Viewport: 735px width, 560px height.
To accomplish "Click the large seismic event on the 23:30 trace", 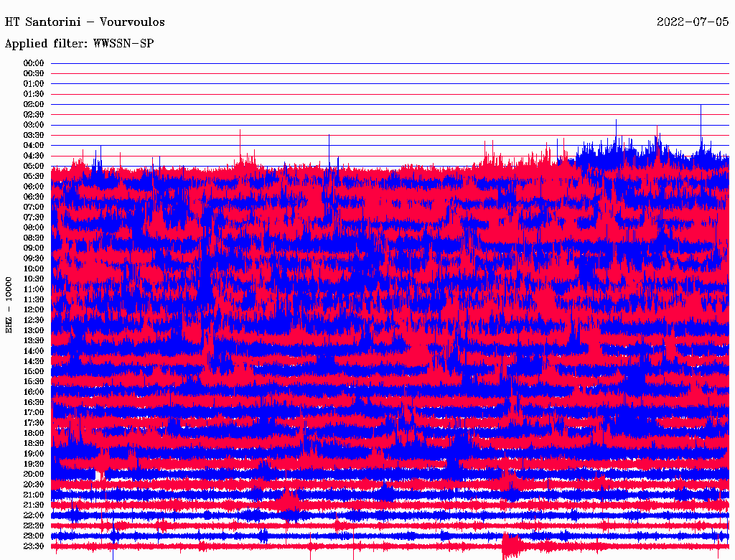I will coord(511,546).
